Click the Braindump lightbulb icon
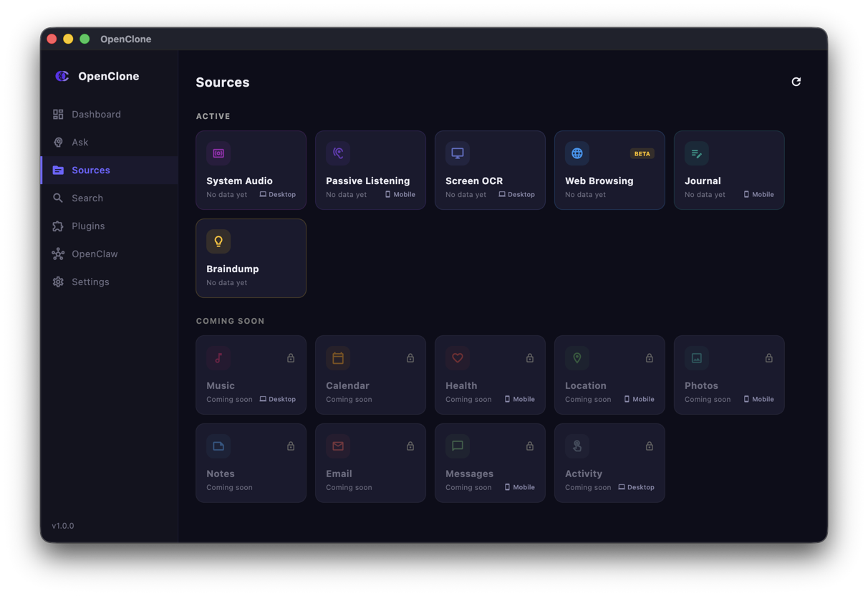The width and height of the screenshot is (868, 596). click(218, 241)
